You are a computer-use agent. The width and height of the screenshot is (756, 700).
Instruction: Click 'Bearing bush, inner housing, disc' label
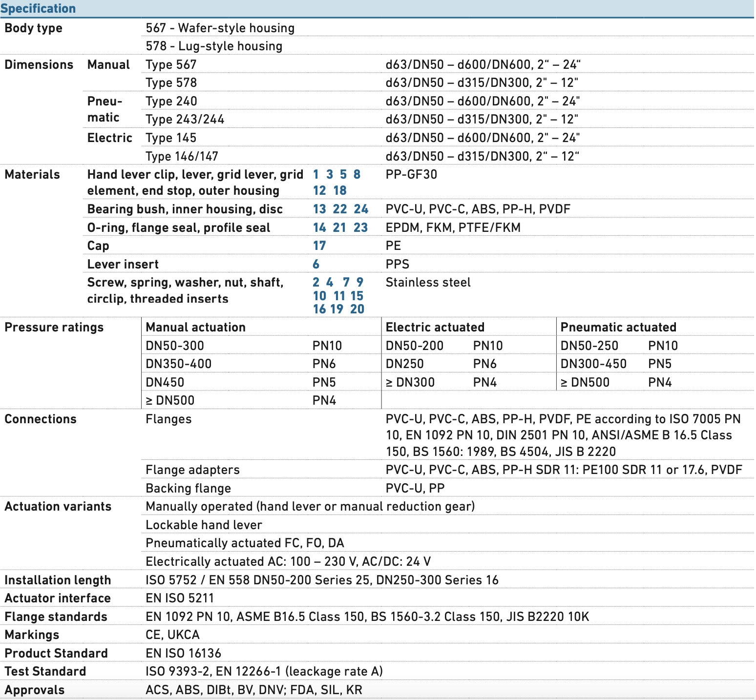(185, 209)
